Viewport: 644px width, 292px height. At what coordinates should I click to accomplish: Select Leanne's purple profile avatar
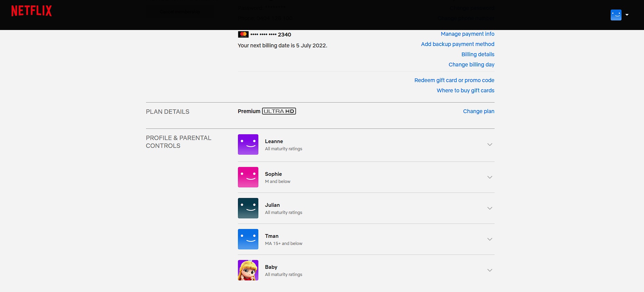[248, 144]
